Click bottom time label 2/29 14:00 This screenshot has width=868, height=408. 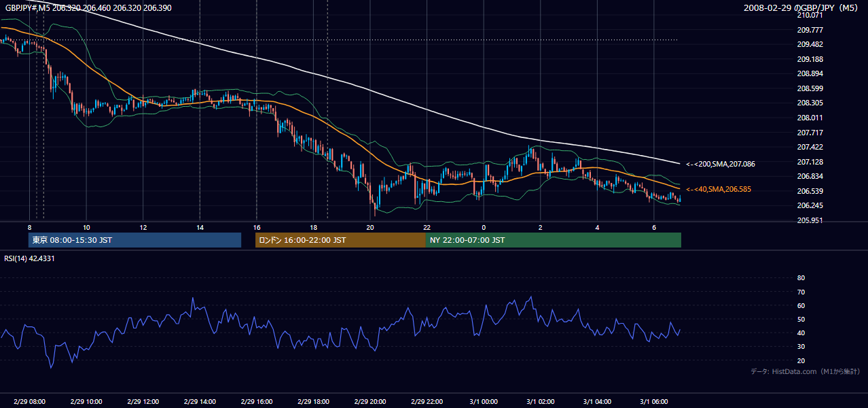[x=200, y=402]
